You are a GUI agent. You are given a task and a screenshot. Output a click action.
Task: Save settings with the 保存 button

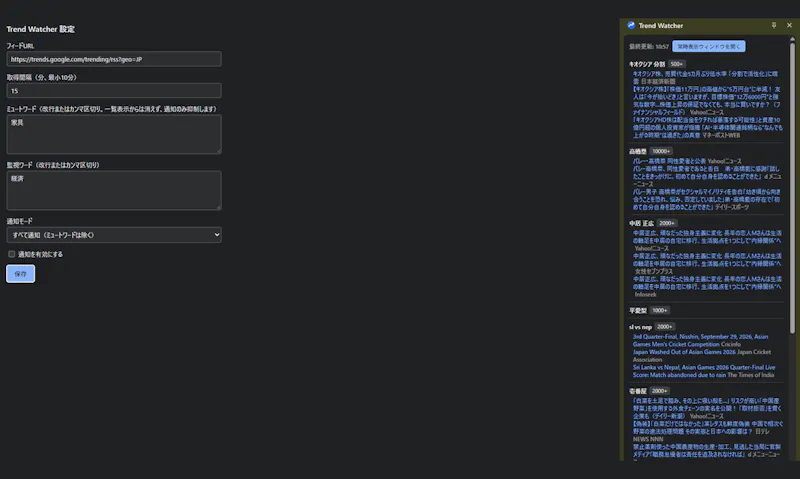pos(20,273)
